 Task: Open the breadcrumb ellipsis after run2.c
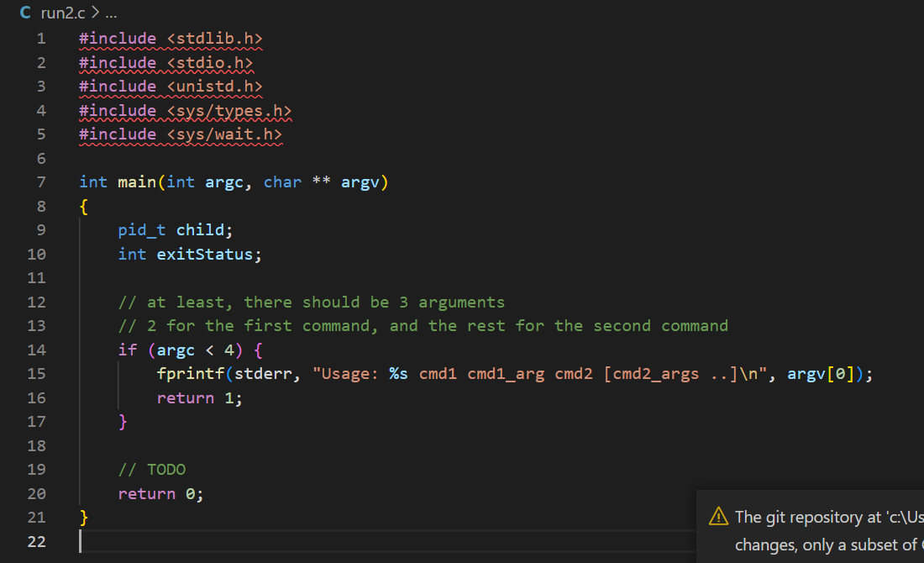point(110,13)
